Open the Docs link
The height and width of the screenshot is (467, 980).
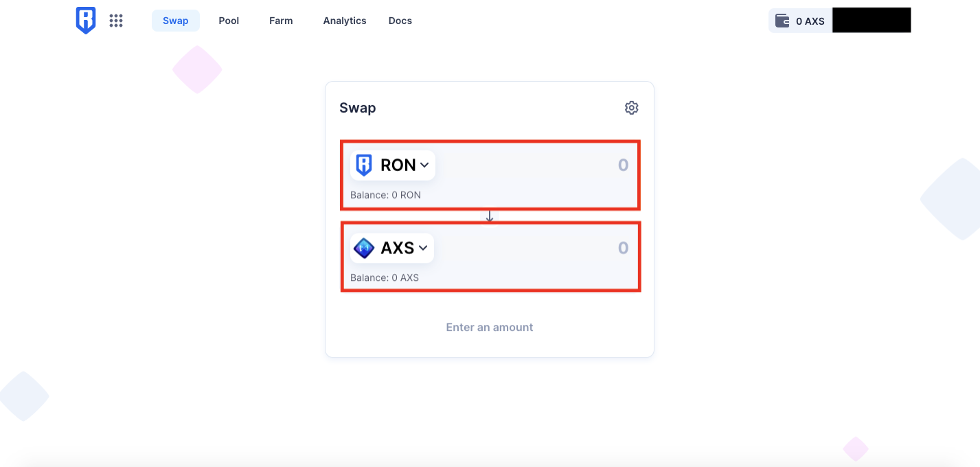pyautogui.click(x=400, y=21)
